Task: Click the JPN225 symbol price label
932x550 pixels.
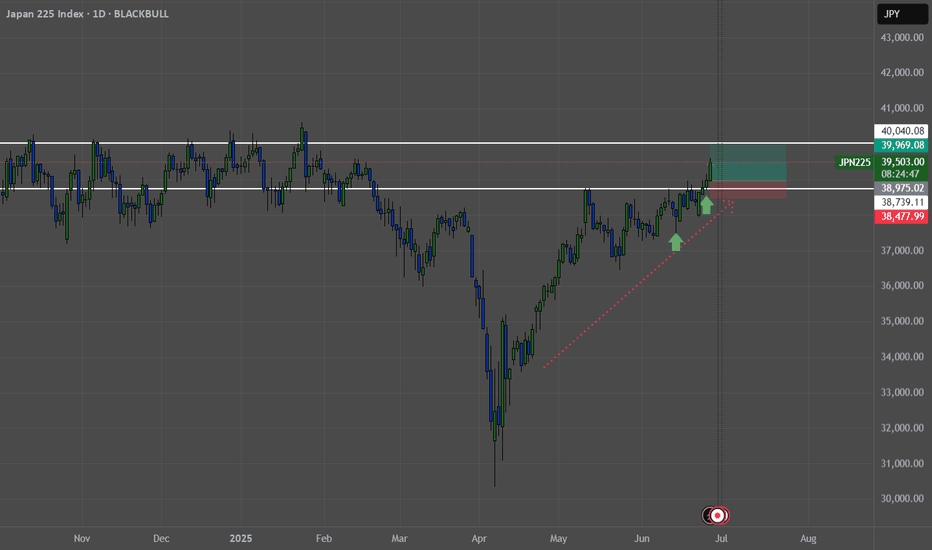Action: click(x=854, y=162)
